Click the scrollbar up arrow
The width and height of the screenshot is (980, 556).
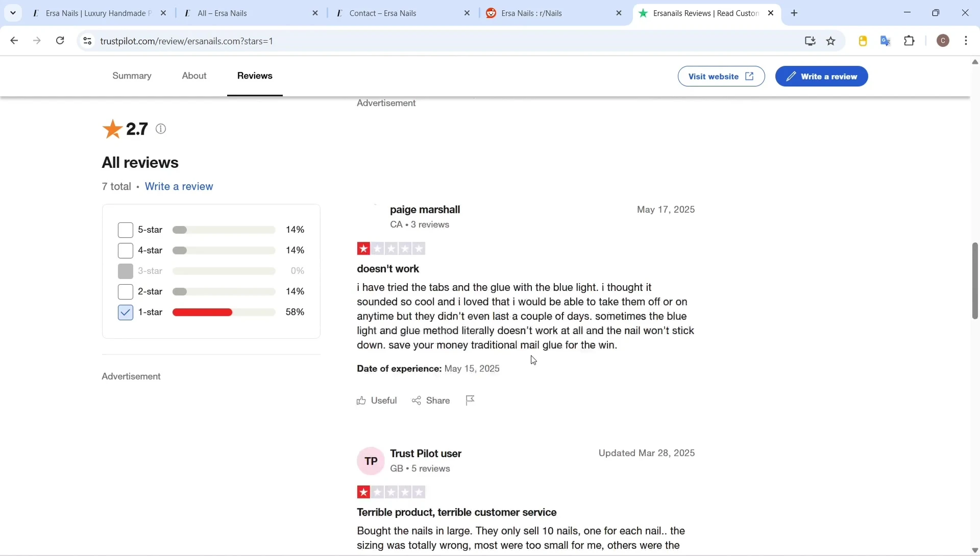coord(975,62)
